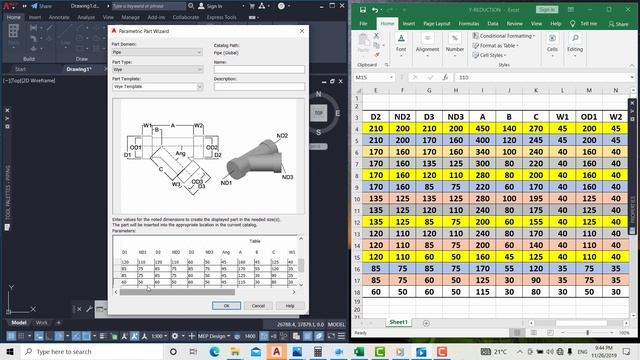Toggle object snap in AutoCAD status bar
The width and height of the screenshot is (640, 360).
(86, 336)
